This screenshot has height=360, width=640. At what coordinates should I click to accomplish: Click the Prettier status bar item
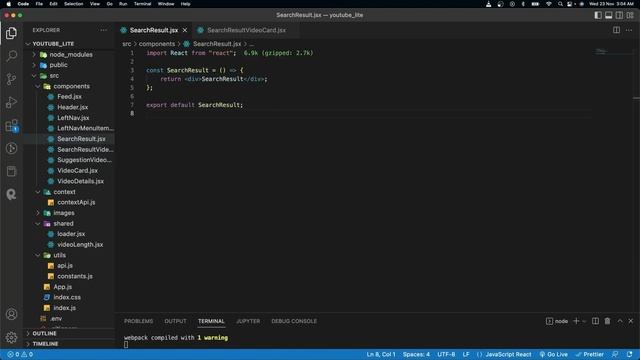coord(589,354)
